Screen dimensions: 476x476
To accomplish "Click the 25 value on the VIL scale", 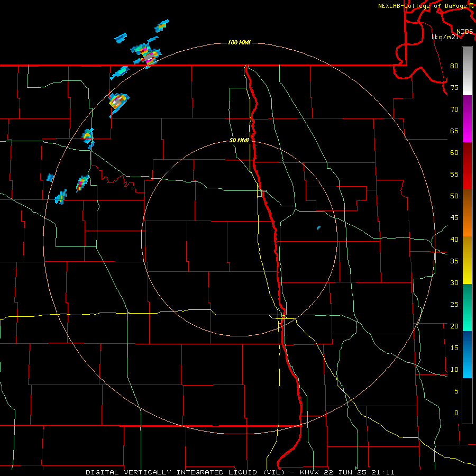I will click(454, 304).
